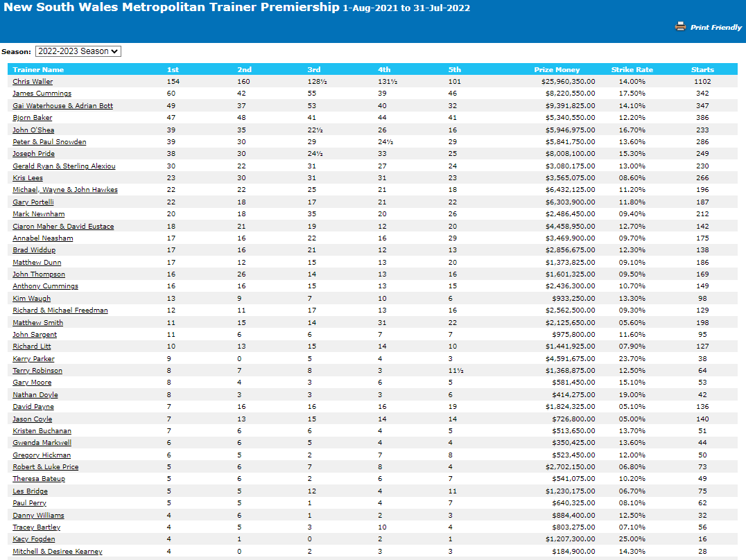The height and width of the screenshot is (560, 746).
Task: Open Gai Waterhouse & Adrian Bott link
Action: pos(62,106)
